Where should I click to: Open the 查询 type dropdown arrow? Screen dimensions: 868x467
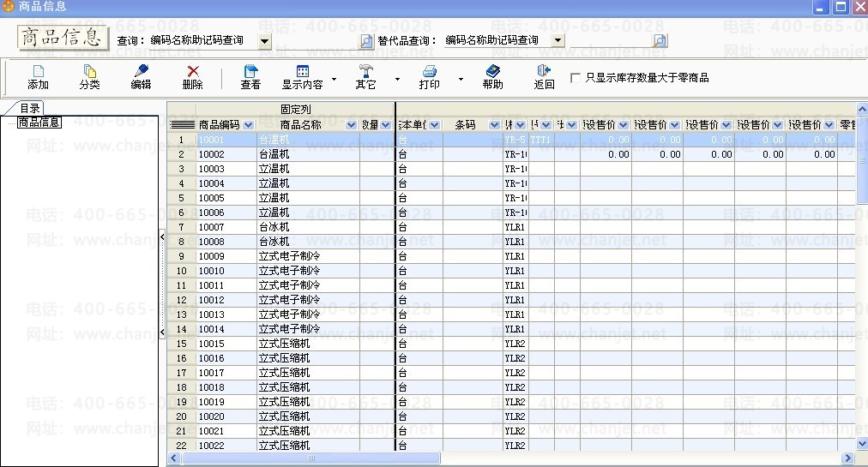pos(264,40)
